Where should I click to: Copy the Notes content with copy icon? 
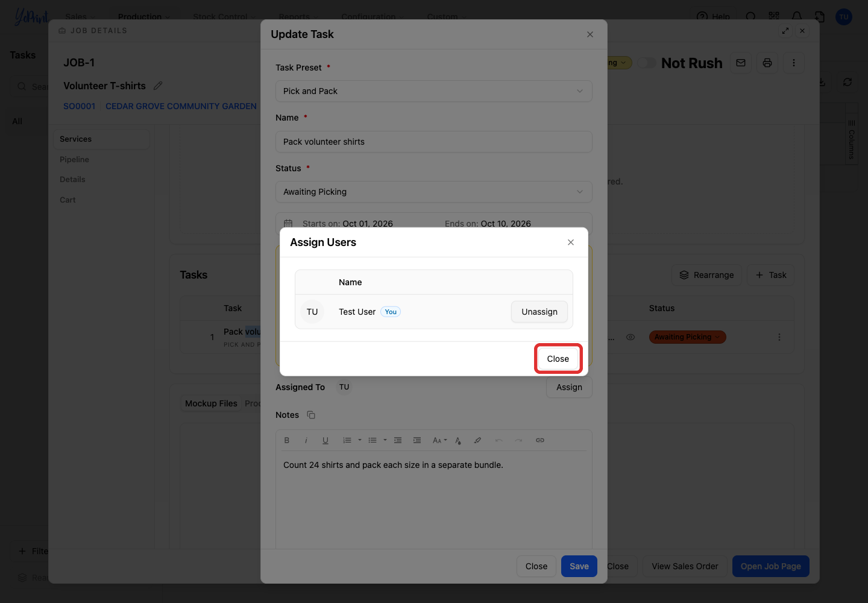[311, 415]
